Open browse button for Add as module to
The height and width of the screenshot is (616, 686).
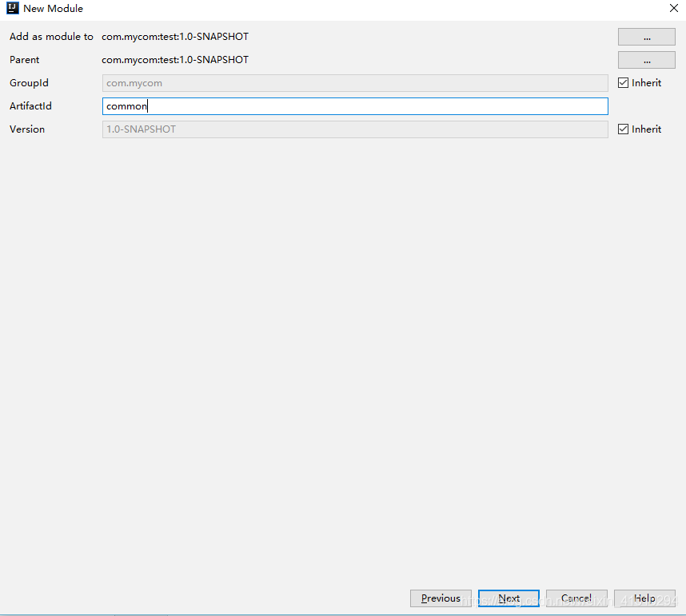(x=646, y=37)
